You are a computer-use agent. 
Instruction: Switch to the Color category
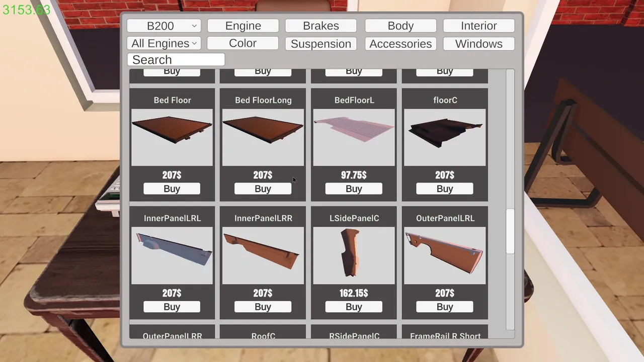tap(243, 43)
